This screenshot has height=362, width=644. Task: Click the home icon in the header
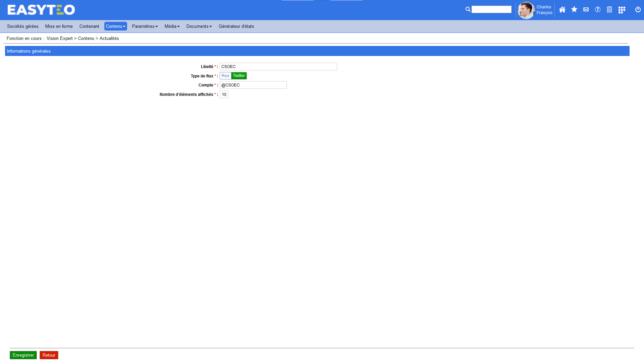tap(562, 10)
